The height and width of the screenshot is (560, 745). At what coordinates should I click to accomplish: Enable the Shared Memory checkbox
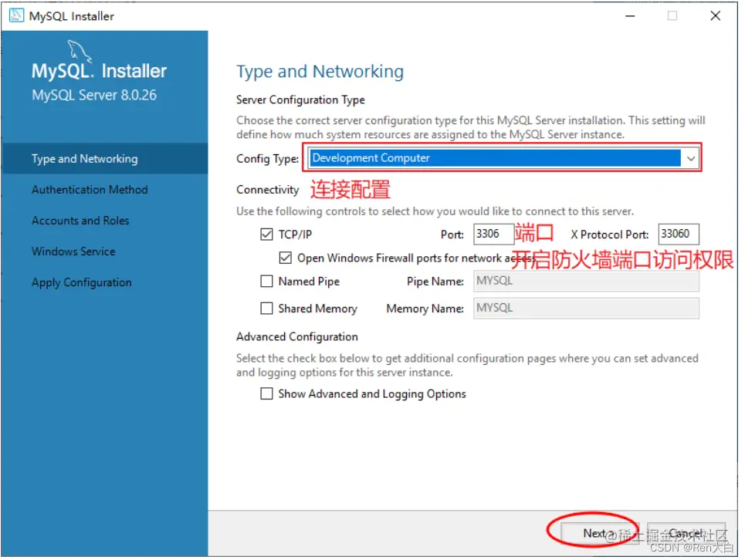pyautogui.click(x=266, y=309)
